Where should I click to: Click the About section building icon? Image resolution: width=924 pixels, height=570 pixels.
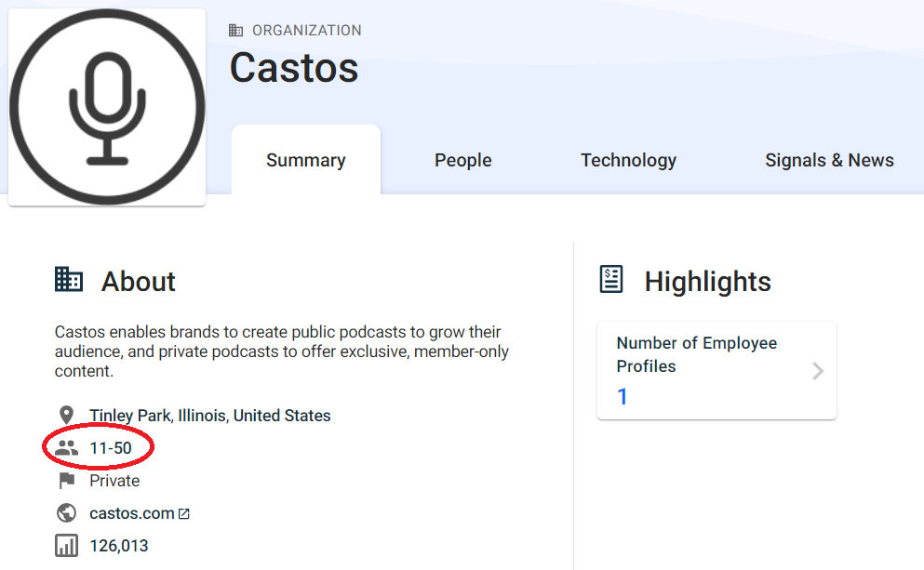69,280
